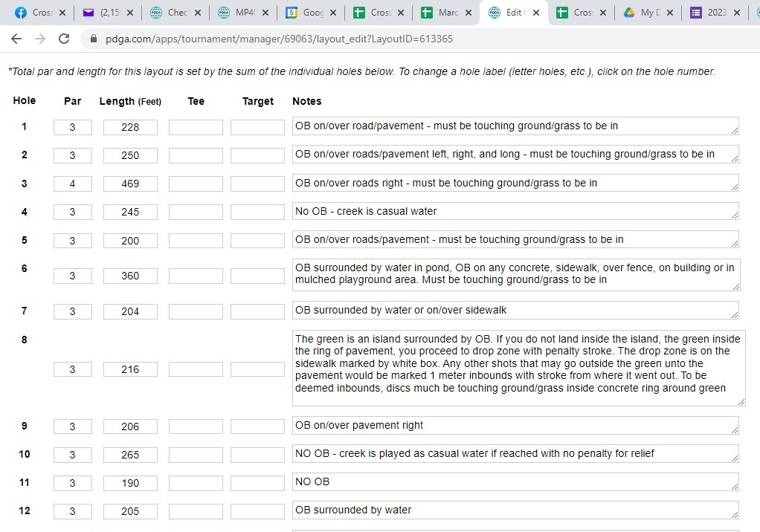Click hole number 8 to relabel
Image resolution: width=760 pixels, height=532 pixels.
pos(24,340)
